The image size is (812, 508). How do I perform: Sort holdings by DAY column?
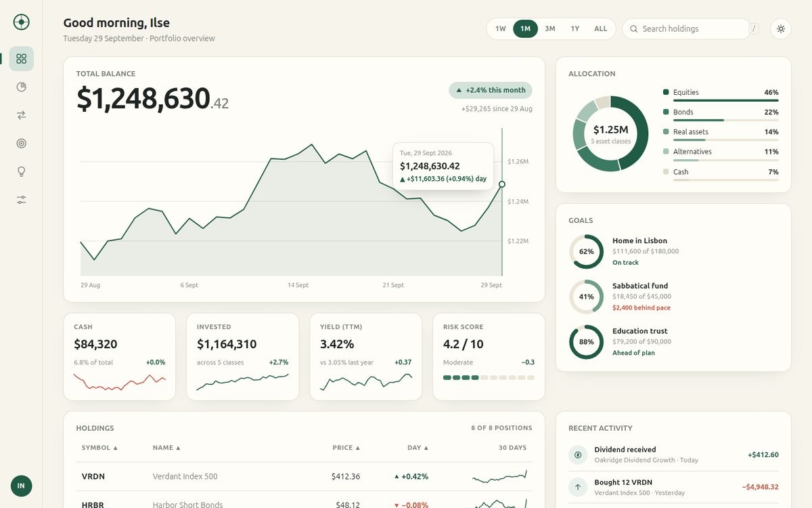click(418, 448)
